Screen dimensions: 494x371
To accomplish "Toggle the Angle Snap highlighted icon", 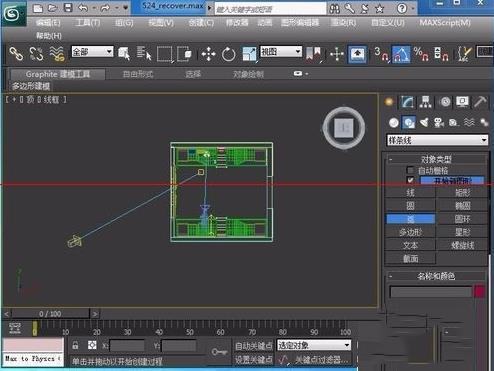I will coord(401,54).
